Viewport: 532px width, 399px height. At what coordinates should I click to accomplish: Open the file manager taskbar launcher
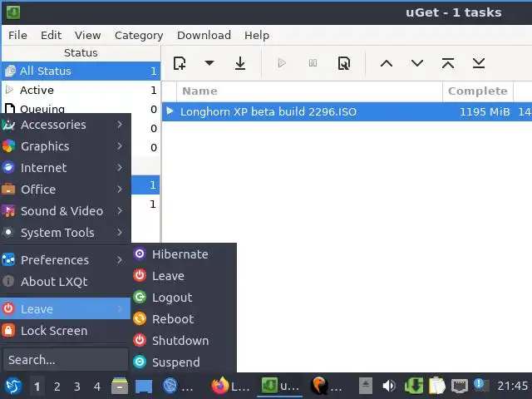(120, 386)
